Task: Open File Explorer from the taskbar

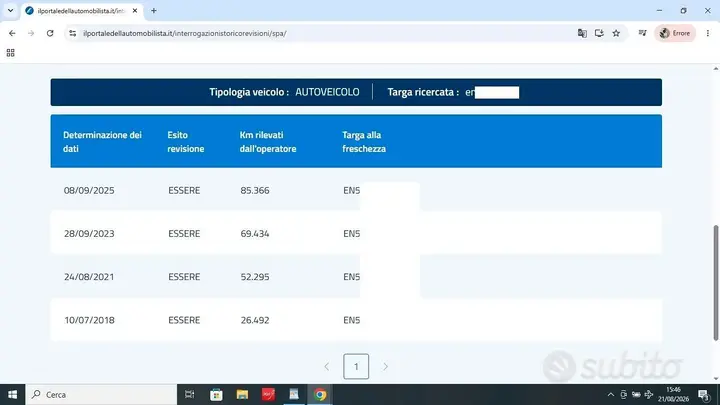Action: point(242,394)
